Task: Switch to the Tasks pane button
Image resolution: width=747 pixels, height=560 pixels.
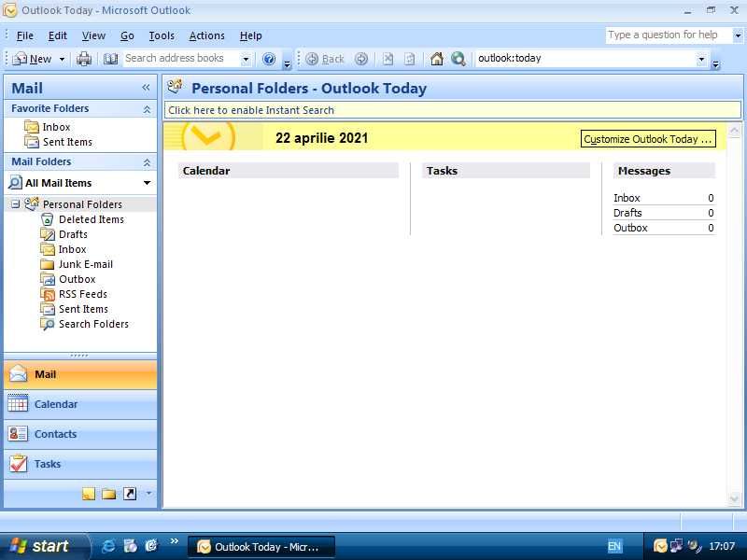Action: (x=80, y=464)
